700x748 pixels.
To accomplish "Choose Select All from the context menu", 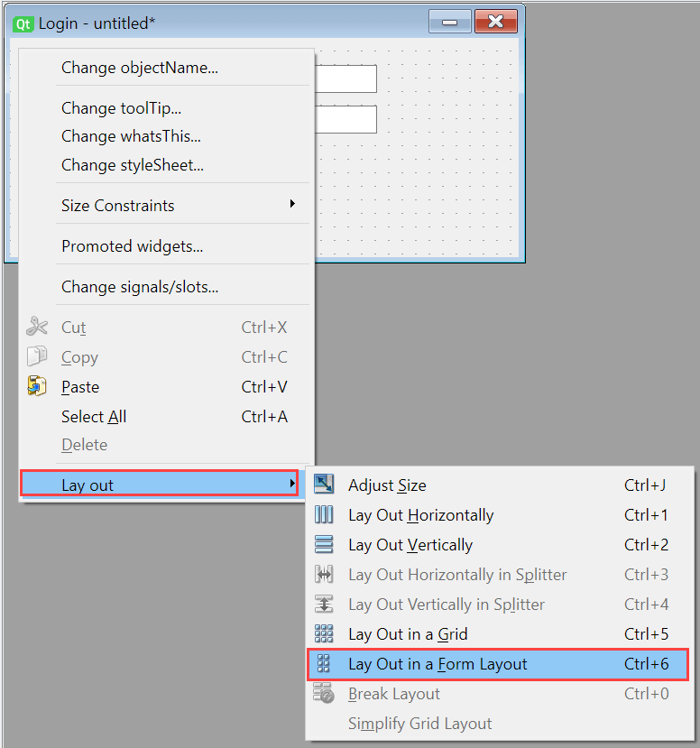I will [94, 417].
